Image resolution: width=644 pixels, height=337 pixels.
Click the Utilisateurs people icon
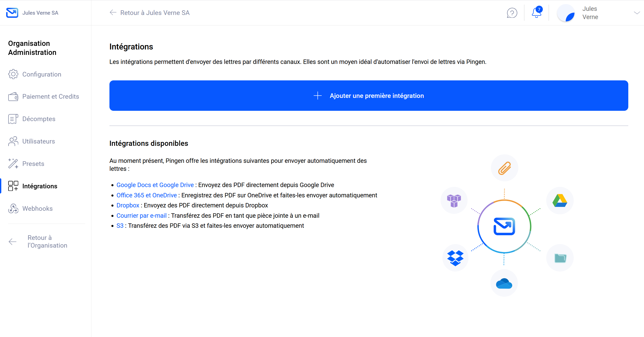click(x=13, y=141)
